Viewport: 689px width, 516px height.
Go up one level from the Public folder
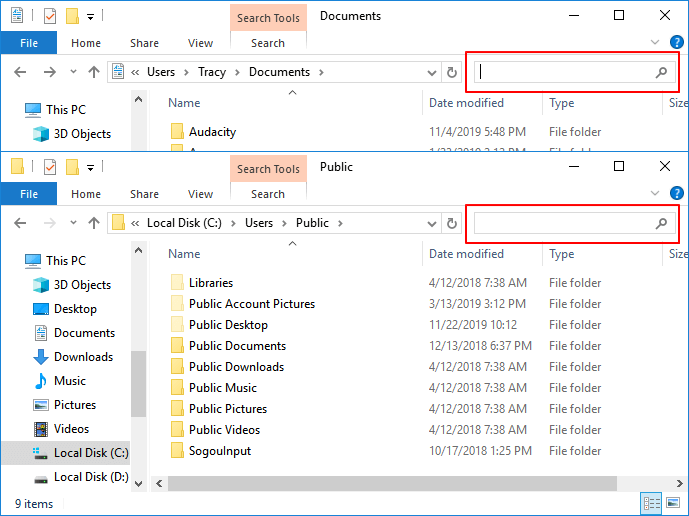pyautogui.click(x=94, y=223)
